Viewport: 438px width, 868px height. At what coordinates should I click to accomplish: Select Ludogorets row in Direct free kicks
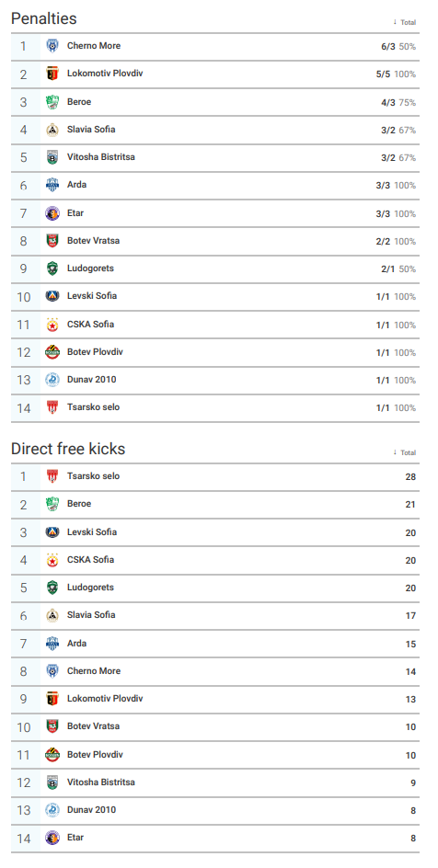click(214, 588)
